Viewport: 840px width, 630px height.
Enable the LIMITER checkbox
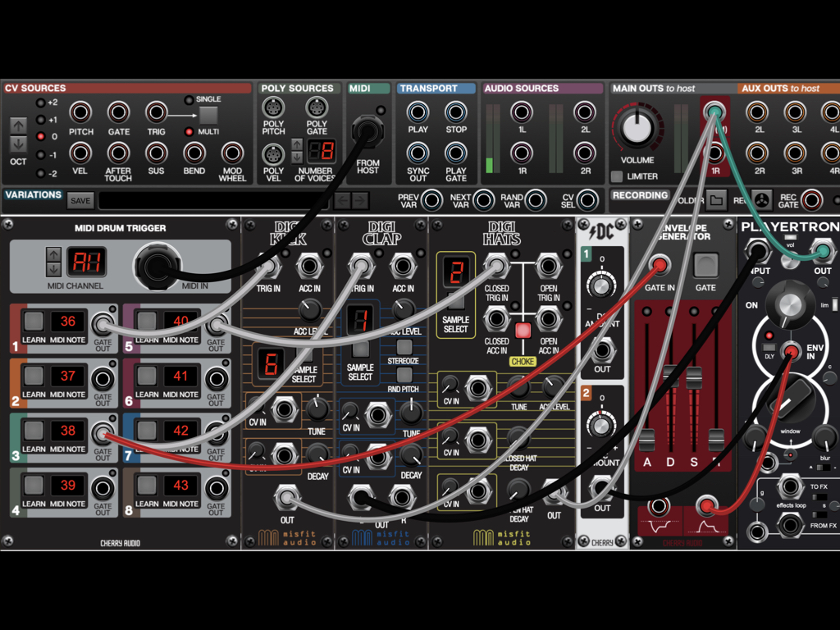[x=617, y=176]
